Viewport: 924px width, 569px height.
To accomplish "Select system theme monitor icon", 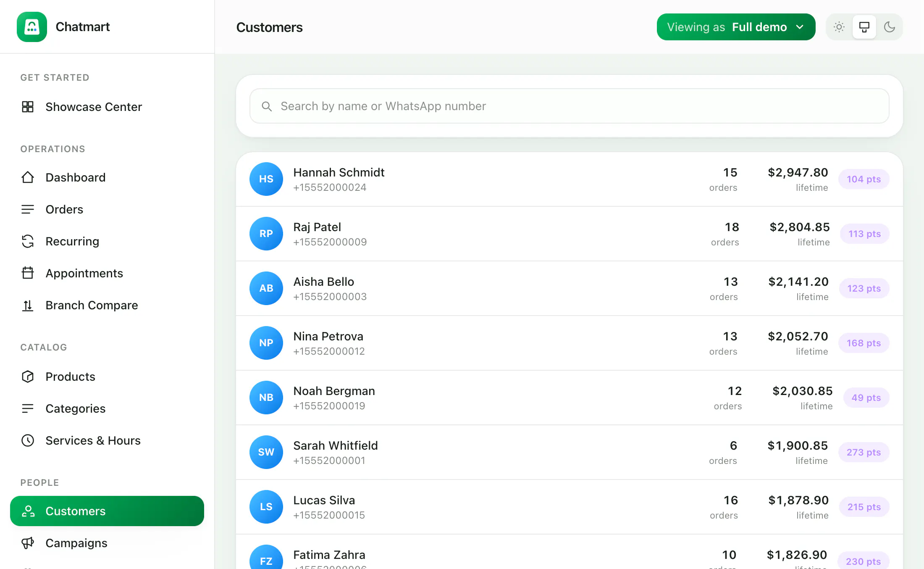I will click(x=864, y=27).
